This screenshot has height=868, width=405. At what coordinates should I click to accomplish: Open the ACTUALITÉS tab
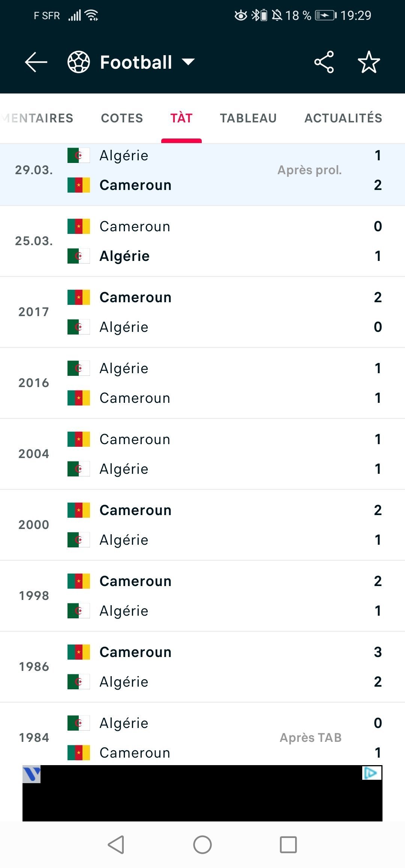point(343,118)
